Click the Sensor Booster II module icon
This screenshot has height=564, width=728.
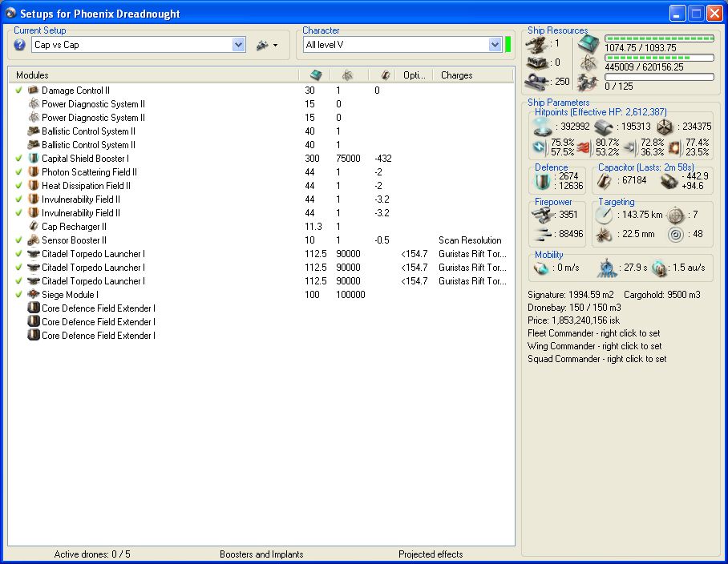(33, 240)
